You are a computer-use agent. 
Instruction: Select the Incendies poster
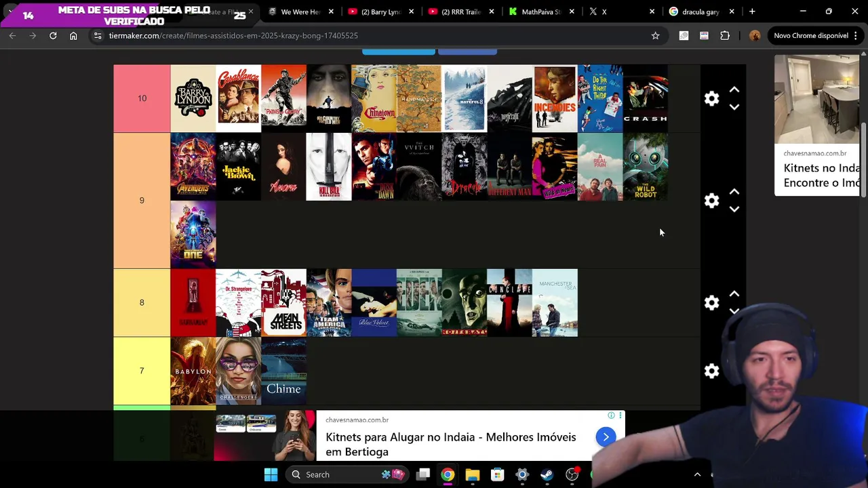click(x=555, y=98)
